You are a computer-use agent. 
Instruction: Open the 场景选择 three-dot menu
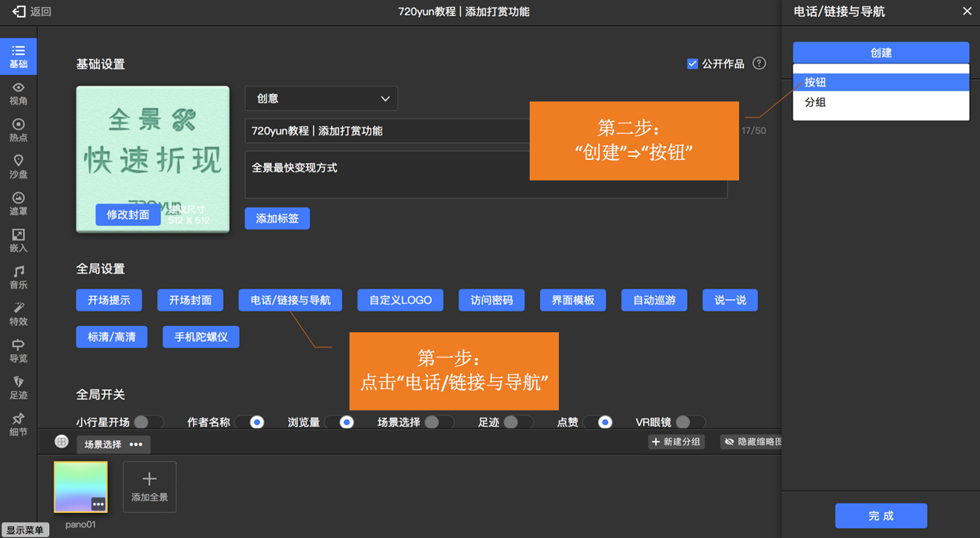pyautogui.click(x=136, y=444)
